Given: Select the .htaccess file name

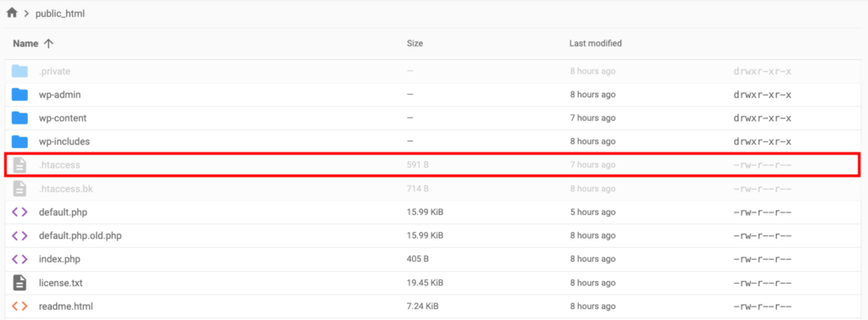Looking at the screenshot, I should tap(59, 165).
